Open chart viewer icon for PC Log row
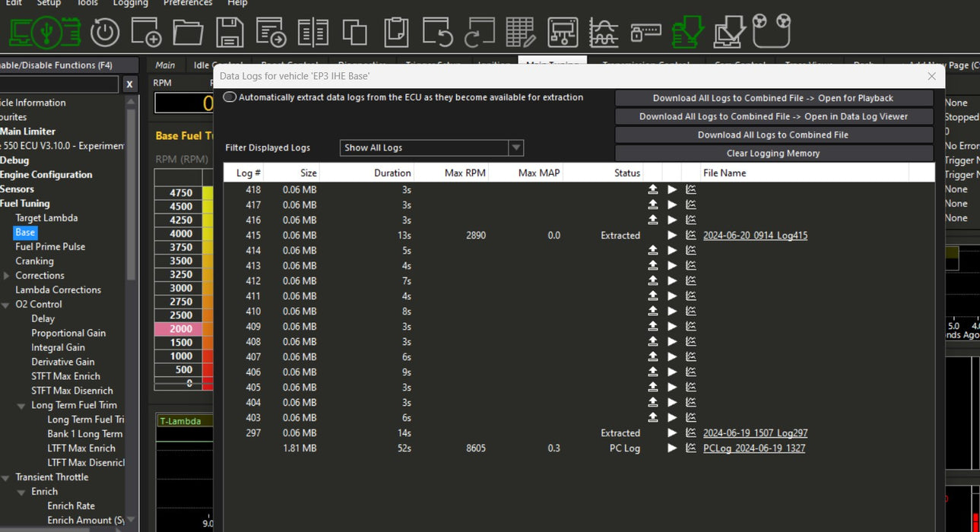Screen dimensions: 980x532 coord(690,448)
